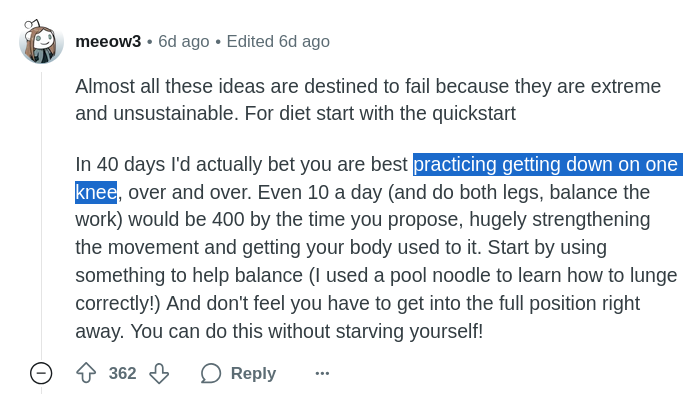Upvote the meeow3 comment
Screen dimensions: 699x394
pos(86,373)
